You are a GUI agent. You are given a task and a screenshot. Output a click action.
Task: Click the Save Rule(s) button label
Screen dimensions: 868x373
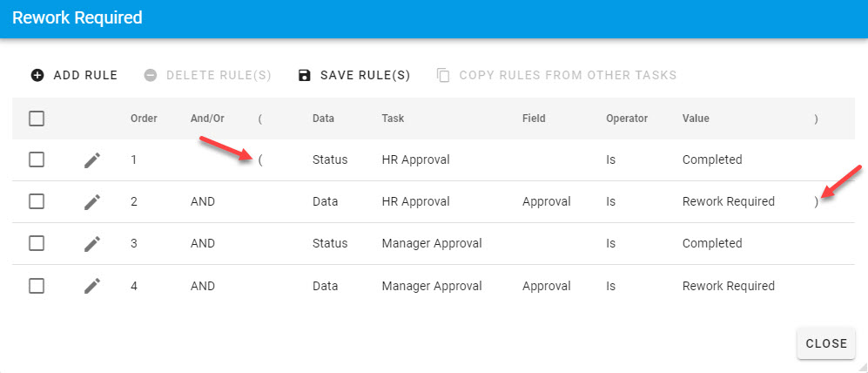point(365,75)
